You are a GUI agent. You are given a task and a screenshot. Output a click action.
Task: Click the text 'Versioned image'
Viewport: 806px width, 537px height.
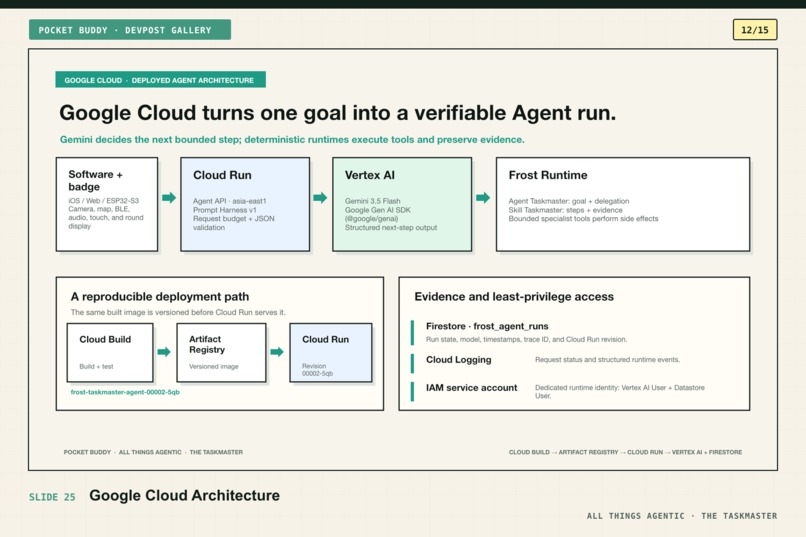214,366
